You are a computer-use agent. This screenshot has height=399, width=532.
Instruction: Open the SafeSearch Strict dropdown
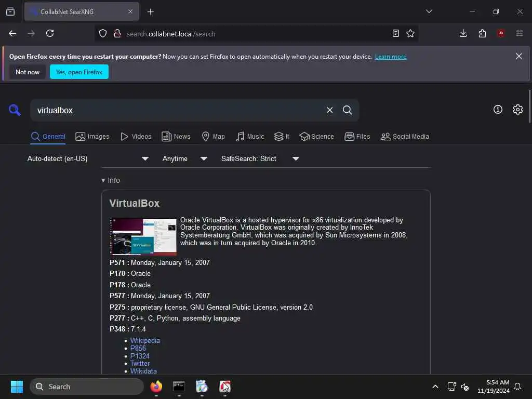260,159
